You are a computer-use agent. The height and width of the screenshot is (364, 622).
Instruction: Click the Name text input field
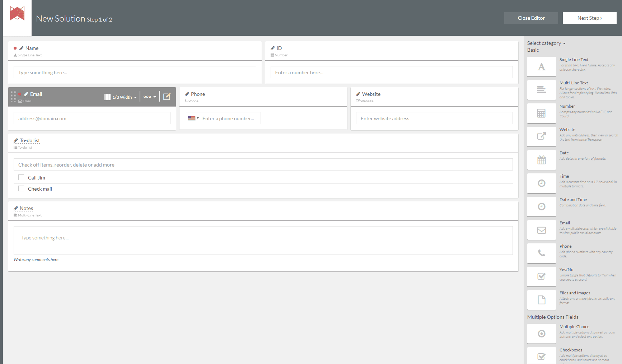[x=135, y=72]
